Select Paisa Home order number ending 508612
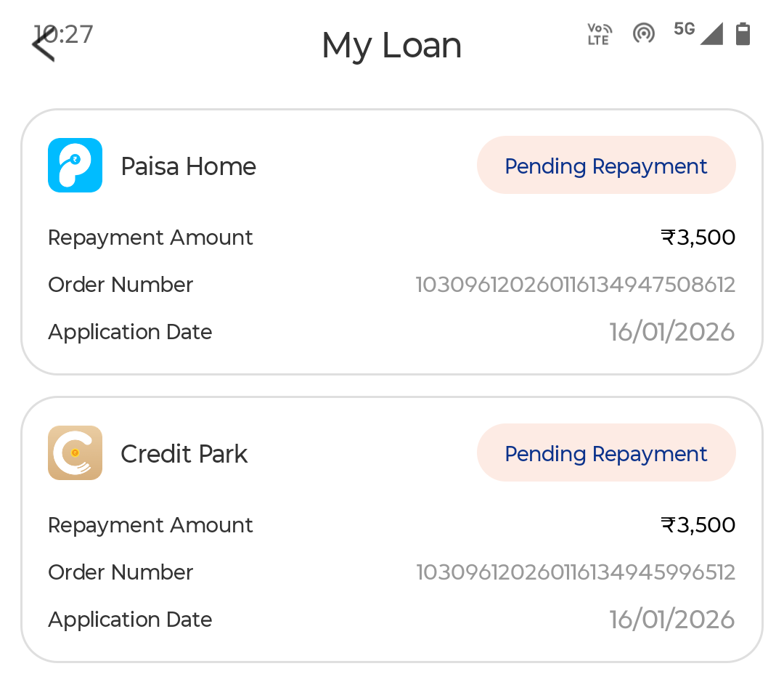 coord(575,285)
